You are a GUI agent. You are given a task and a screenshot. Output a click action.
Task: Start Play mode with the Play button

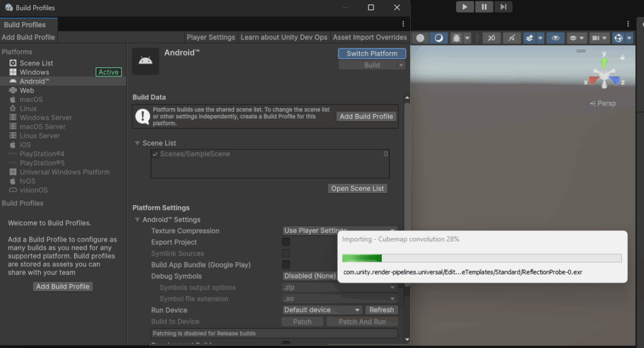tap(465, 7)
